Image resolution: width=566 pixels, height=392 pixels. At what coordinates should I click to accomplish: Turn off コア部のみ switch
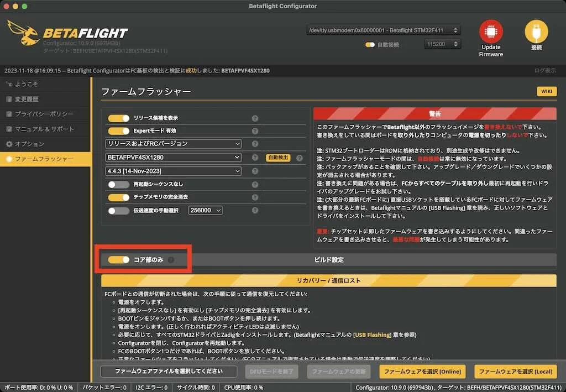[118, 259]
